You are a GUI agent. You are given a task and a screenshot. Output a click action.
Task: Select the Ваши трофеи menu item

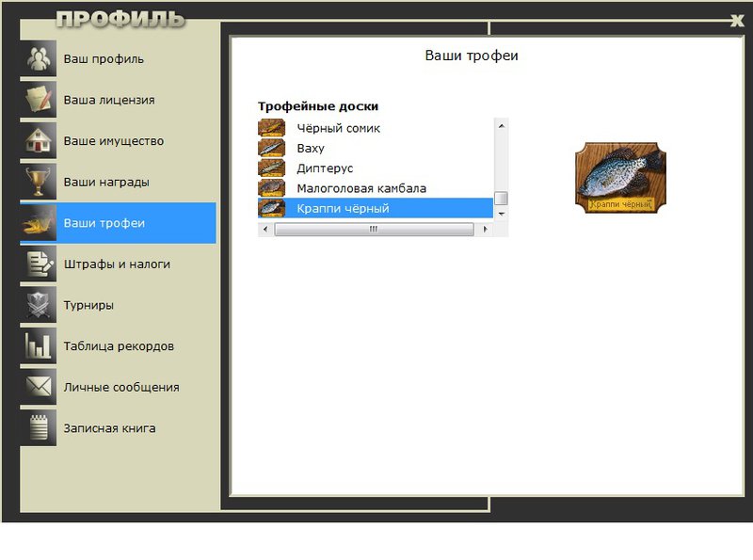[119, 223]
